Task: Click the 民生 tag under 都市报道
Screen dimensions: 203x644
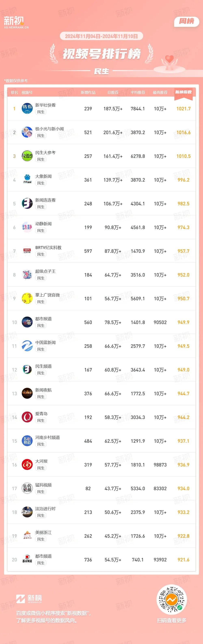Action: tap(41, 325)
